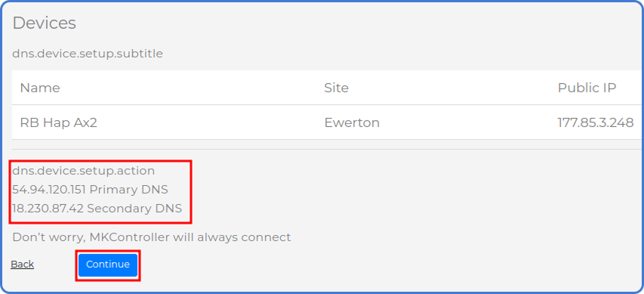
Task: Select the Name column header
Action: (x=40, y=88)
